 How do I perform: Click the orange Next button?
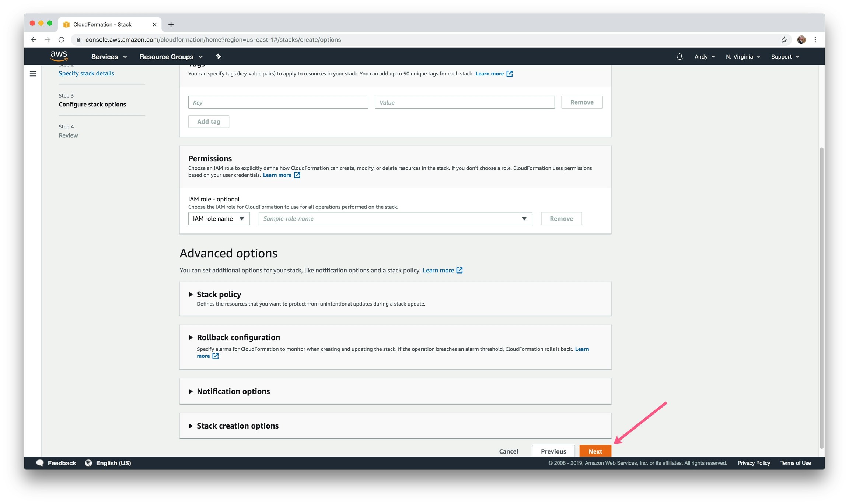tap(595, 451)
